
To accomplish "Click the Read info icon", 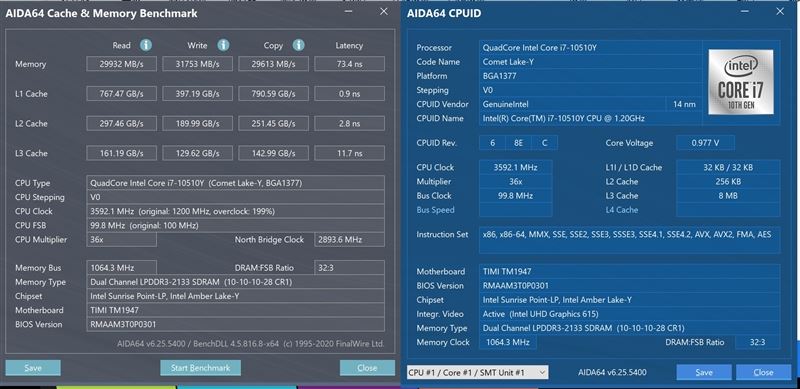I will tap(146, 45).
